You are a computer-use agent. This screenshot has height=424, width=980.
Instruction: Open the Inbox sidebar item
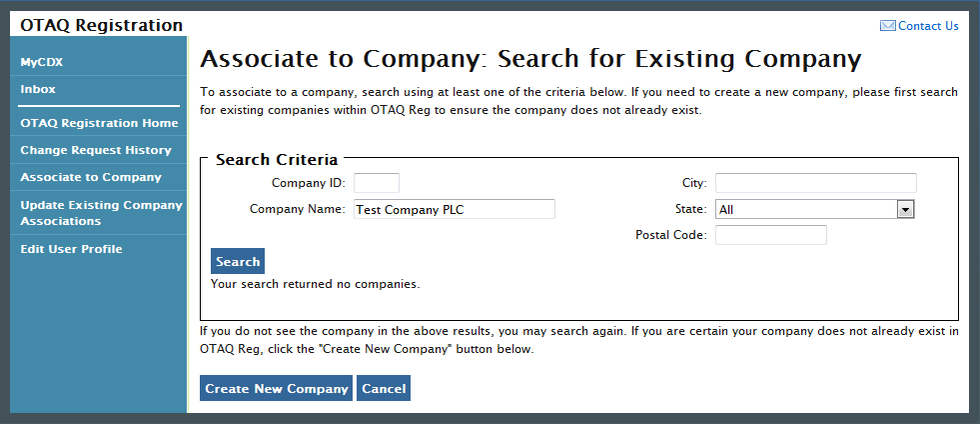tap(38, 89)
